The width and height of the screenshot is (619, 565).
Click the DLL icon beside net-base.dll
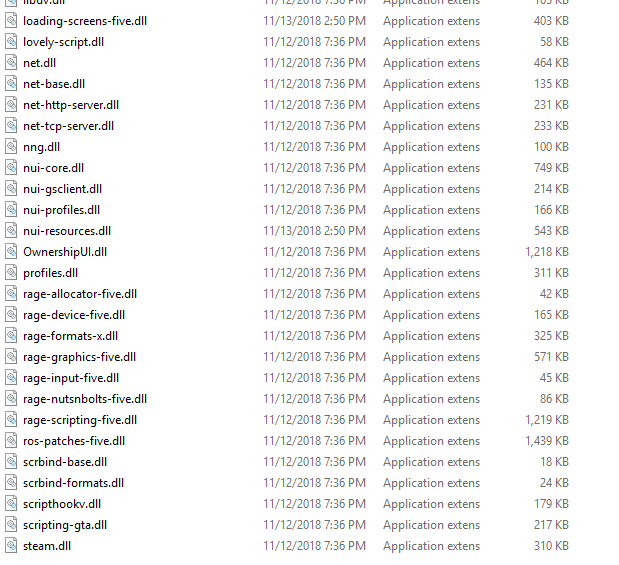(11, 84)
